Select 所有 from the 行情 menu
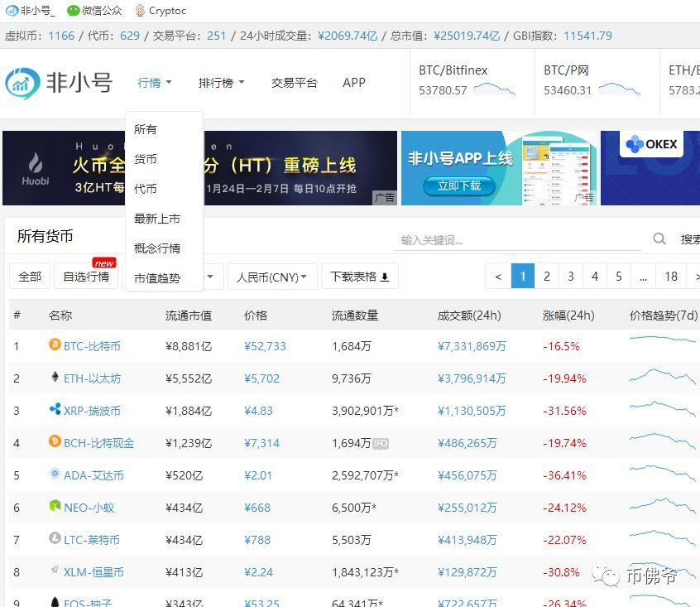 [146, 129]
